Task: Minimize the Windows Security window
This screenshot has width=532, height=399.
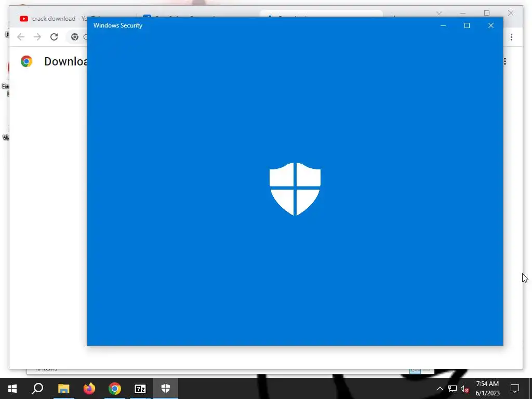Action: pyautogui.click(x=443, y=25)
